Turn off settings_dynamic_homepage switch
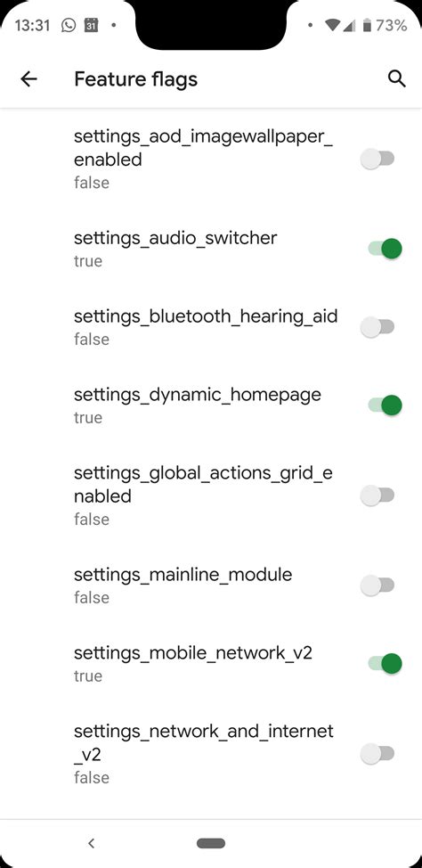The width and height of the screenshot is (422, 868). [x=385, y=405]
